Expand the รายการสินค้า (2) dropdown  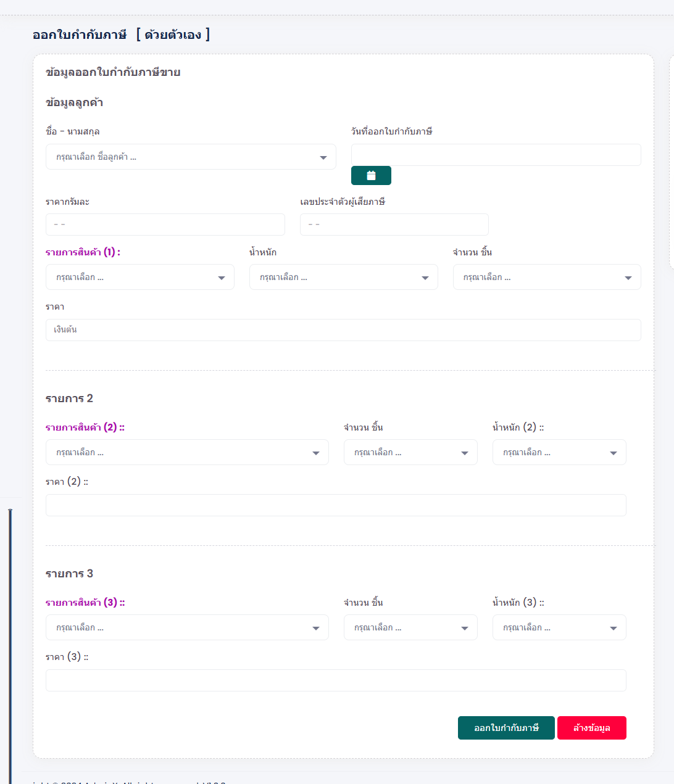(187, 453)
